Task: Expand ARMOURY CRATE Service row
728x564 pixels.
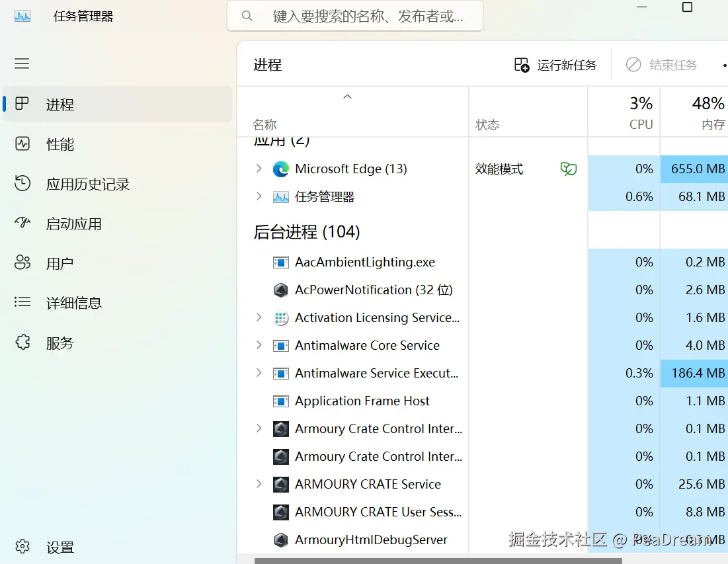Action: 259,484
